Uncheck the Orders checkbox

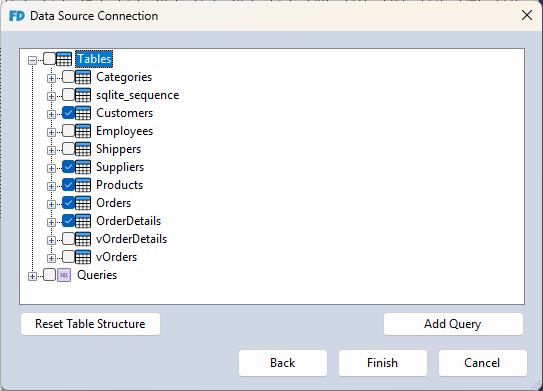(x=68, y=203)
